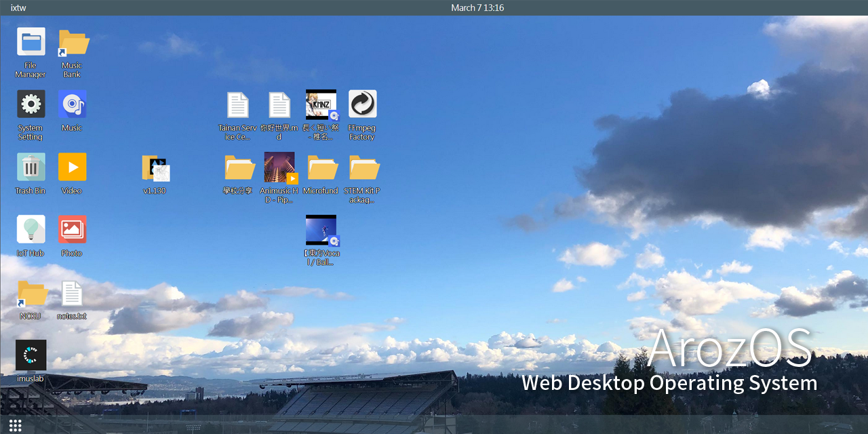Open the app launcher grid menu
The image size is (868, 434).
[16, 425]
